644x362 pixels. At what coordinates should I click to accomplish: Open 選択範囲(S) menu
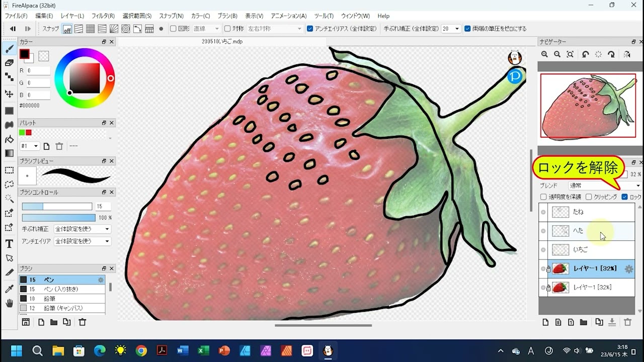pos(137,16)
